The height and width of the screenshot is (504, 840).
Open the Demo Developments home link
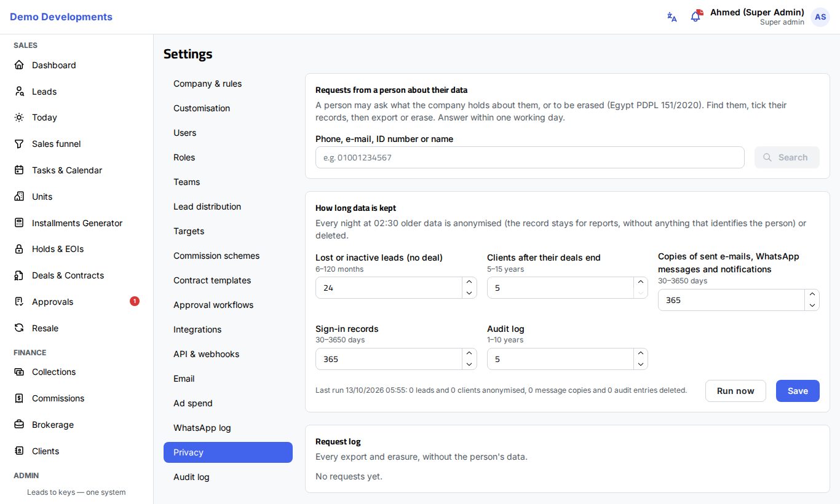(x=61, y=17)
